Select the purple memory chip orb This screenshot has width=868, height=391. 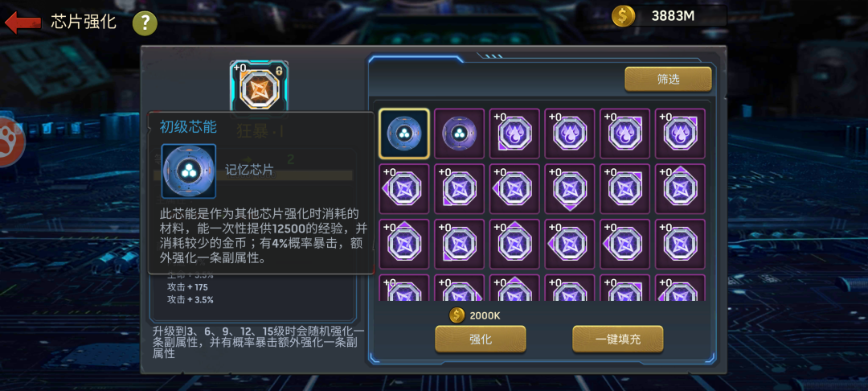[460, 134]
